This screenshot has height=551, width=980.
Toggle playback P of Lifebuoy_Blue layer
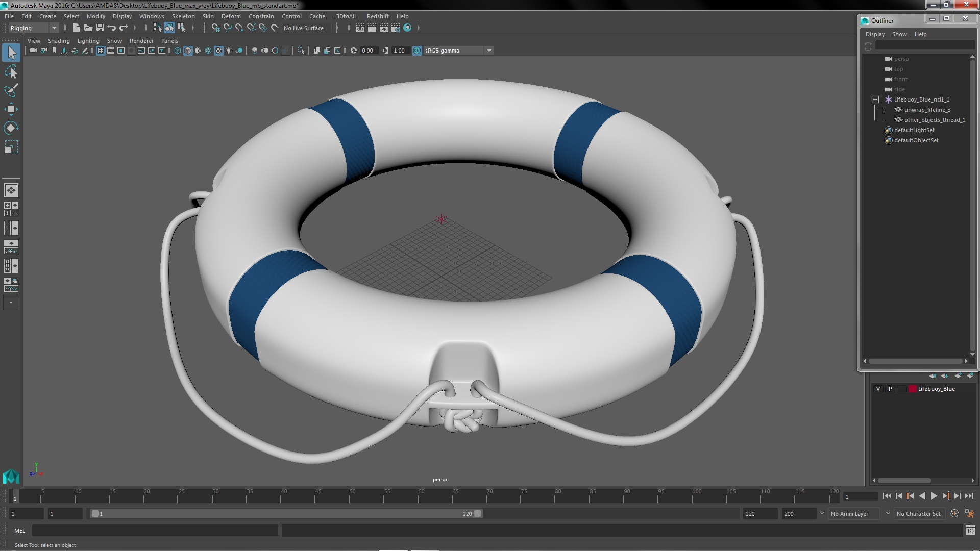[890, 389]
